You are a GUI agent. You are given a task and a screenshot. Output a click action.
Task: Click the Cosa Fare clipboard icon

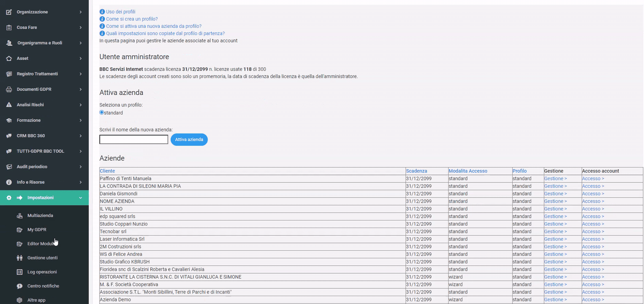pos(9,27)
